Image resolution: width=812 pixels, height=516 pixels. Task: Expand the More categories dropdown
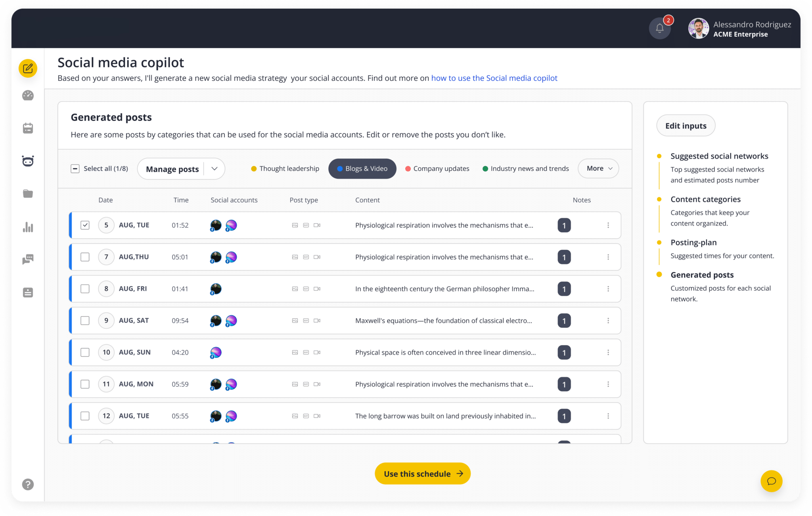pos(598,168)
